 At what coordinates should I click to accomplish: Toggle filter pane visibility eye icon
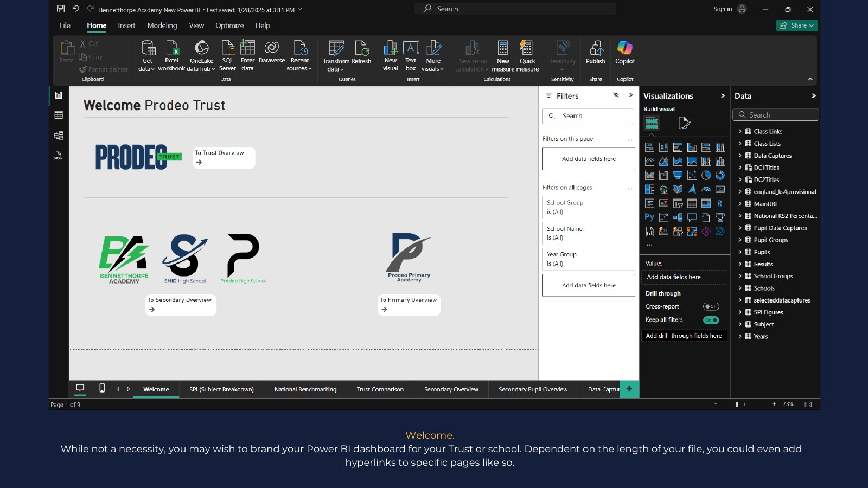[616, 95]
